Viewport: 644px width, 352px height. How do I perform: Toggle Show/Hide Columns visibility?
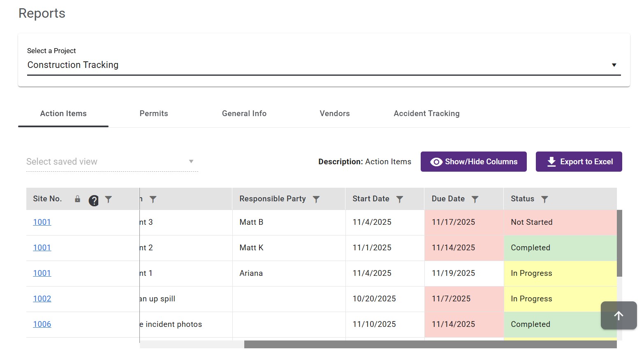[473, 162]
